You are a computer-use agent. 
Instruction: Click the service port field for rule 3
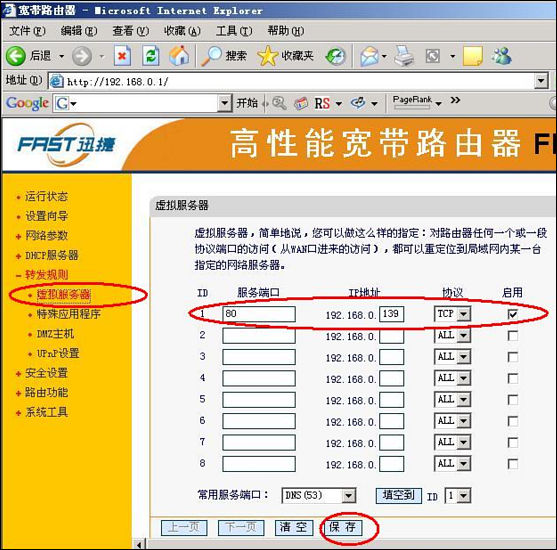259,357
